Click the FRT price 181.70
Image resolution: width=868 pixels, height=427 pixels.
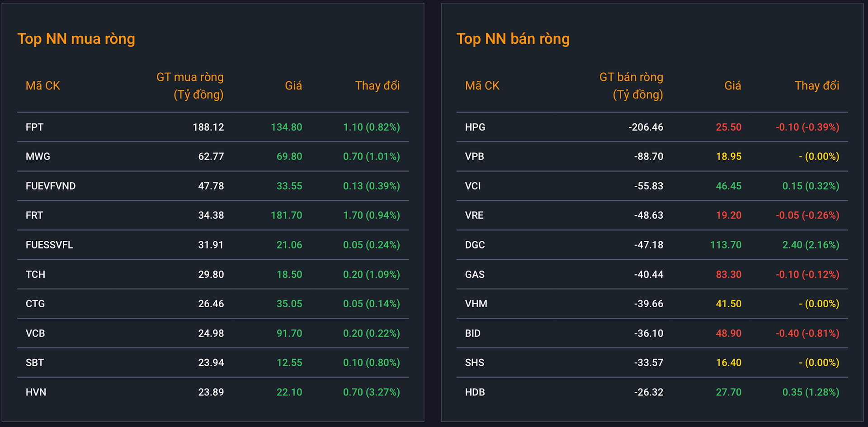287,216
